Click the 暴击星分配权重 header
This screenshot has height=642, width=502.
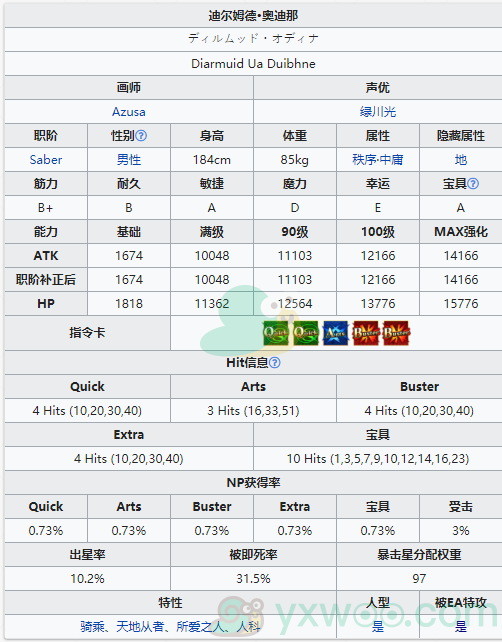tap(419, 555)
